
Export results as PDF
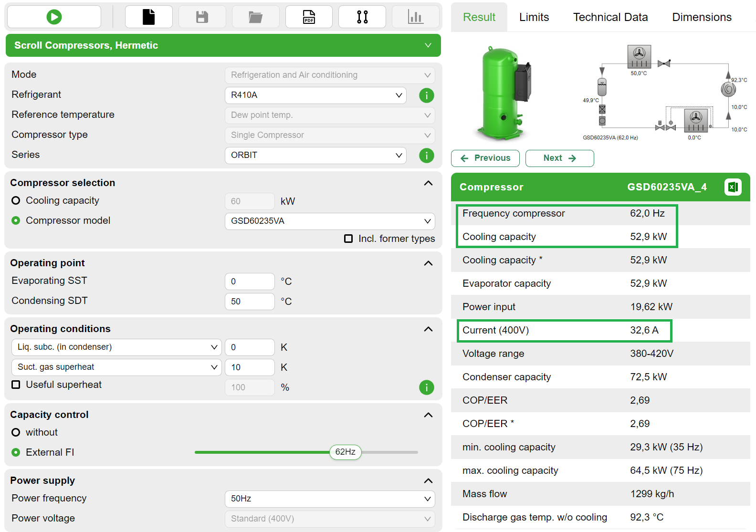(309, 17)
